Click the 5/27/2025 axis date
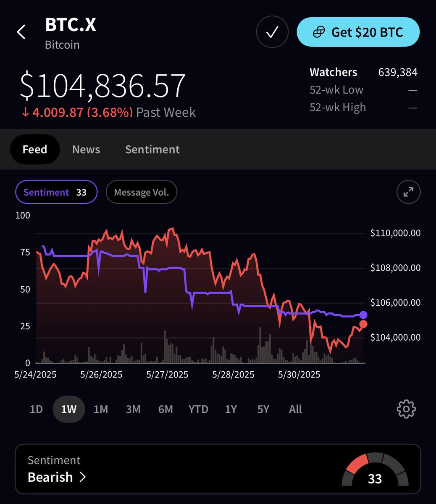The width and height of the screenshot is (436, 504). click(167, 374)
